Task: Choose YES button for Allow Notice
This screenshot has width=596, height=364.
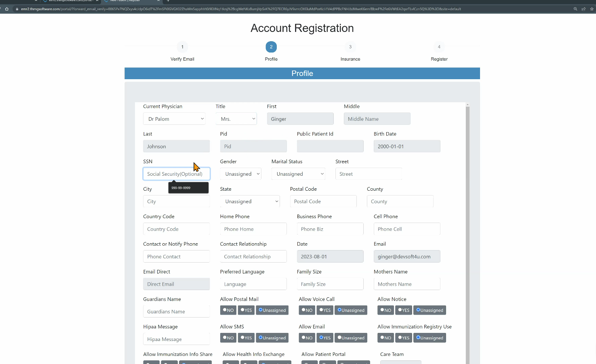Action: click(404, 310)
